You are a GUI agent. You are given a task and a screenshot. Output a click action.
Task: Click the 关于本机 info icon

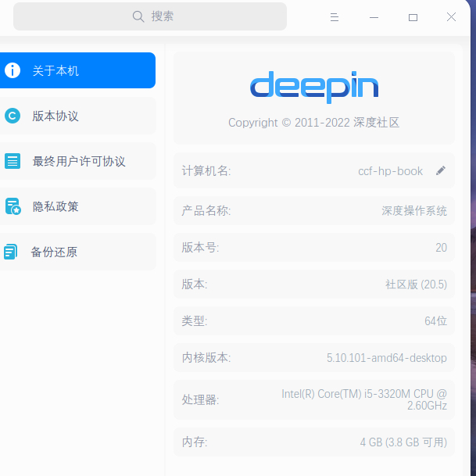[13, 70]
